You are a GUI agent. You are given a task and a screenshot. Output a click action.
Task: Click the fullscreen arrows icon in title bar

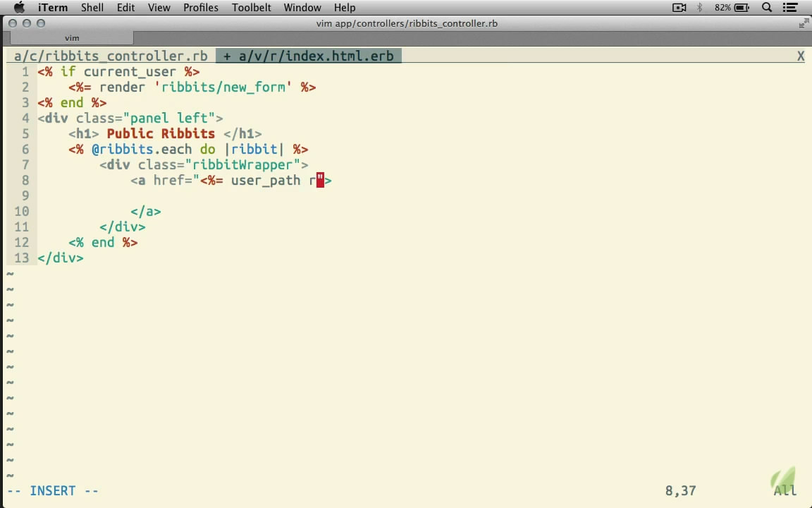(x=804, y=23)
